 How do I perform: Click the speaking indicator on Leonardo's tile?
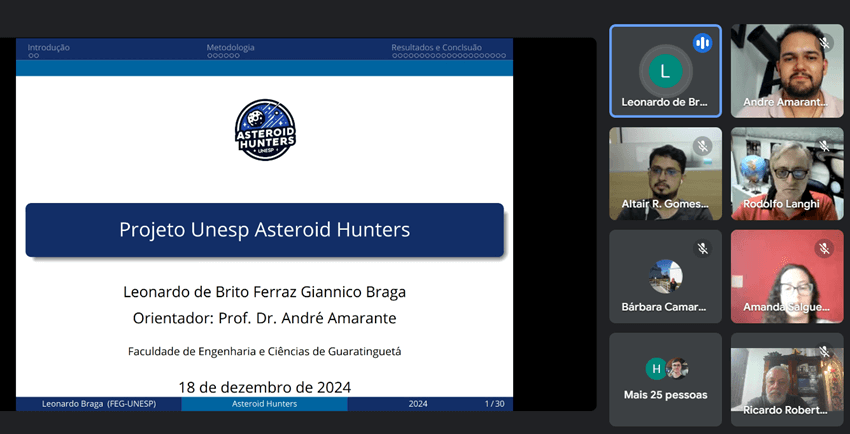click(703, 43)
